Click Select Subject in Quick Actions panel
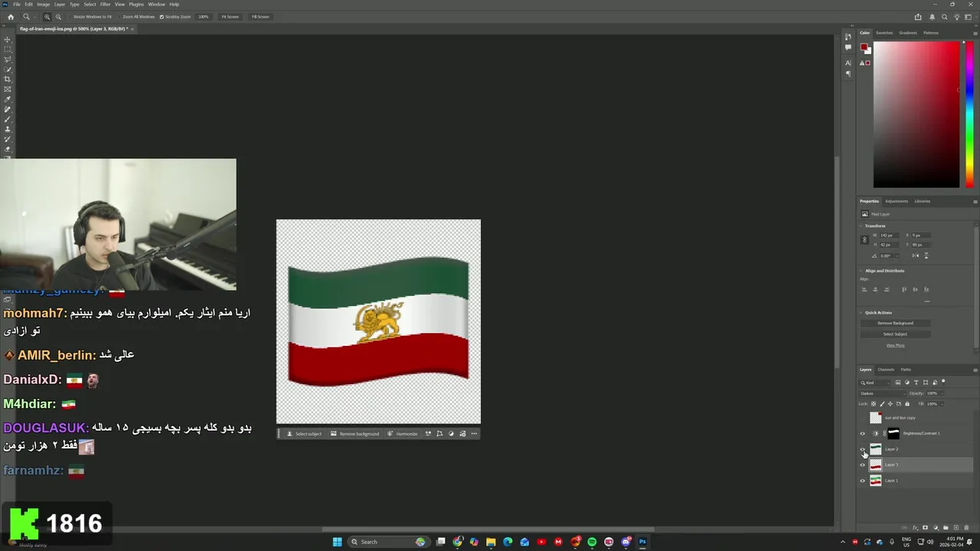This screenshot has width=980, height=551. (x=895, y=334)
